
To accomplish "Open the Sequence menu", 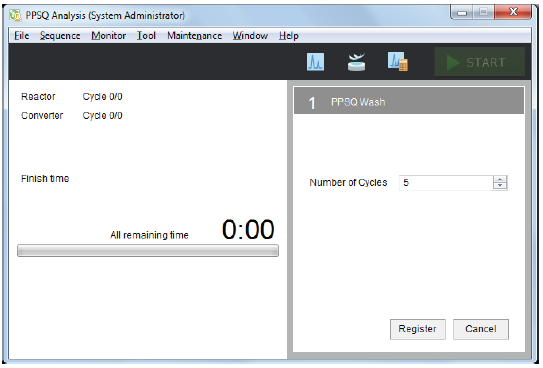I will (60, 35).
